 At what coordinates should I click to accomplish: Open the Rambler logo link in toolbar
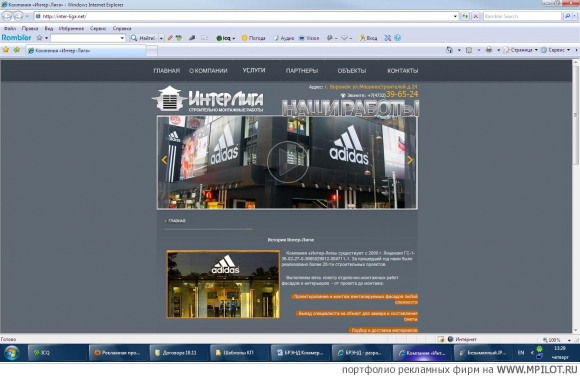coord(16,38)
